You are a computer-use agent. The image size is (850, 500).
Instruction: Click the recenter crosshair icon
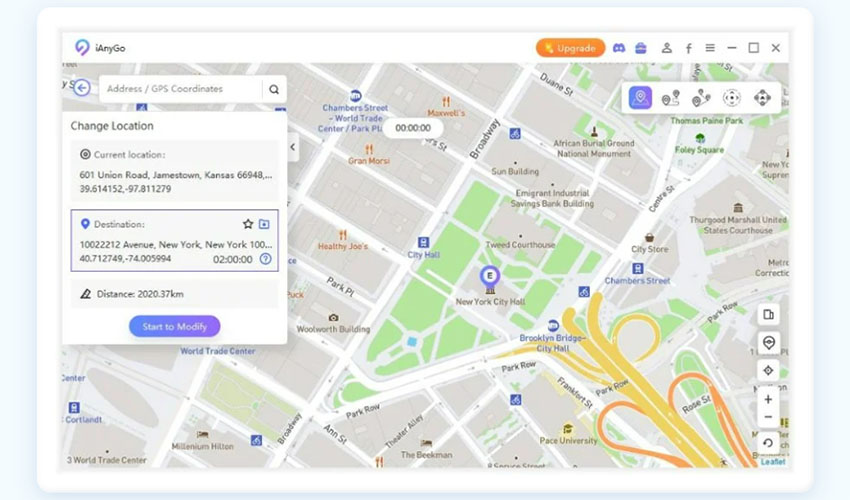click(768, 370)
